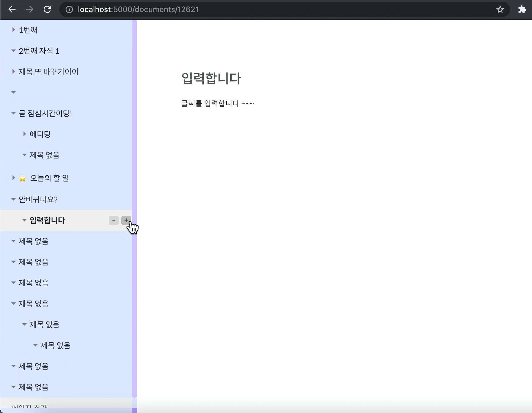Bookmark this page with the star icon

coord(500,10)
